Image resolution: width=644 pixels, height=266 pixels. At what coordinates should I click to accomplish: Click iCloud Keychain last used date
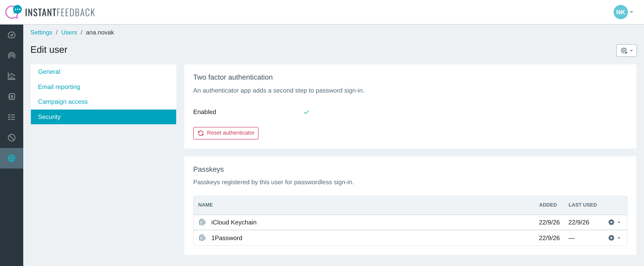tap(578, 222)
